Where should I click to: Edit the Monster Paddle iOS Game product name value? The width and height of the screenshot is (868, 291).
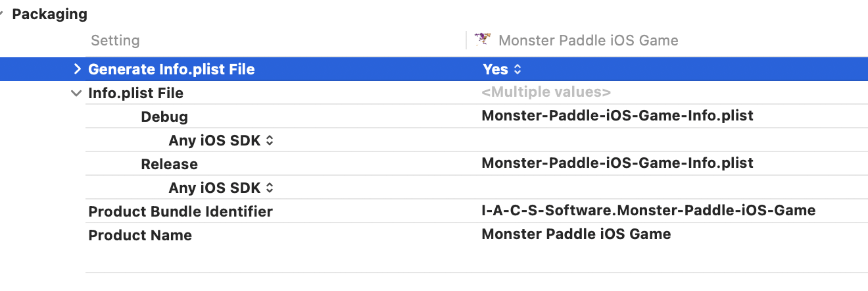click(x=576, y=234)
